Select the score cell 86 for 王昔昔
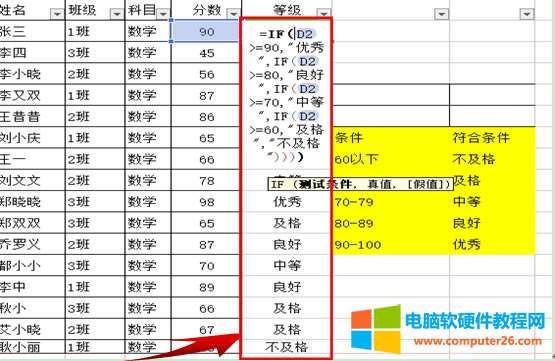 point(206,116)
